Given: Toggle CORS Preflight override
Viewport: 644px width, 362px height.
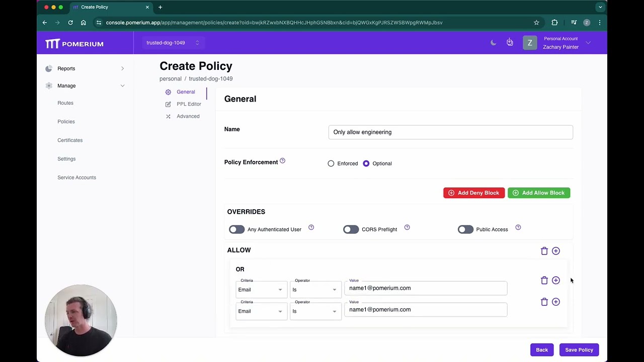Looking at the screenshot, I should tap(351, 229).
